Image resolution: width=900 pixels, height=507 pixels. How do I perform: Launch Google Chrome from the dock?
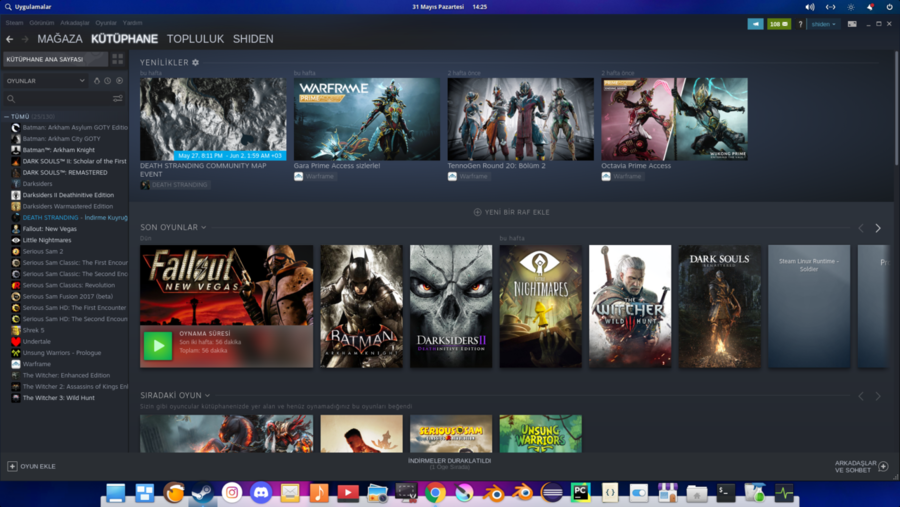[435, 493]
